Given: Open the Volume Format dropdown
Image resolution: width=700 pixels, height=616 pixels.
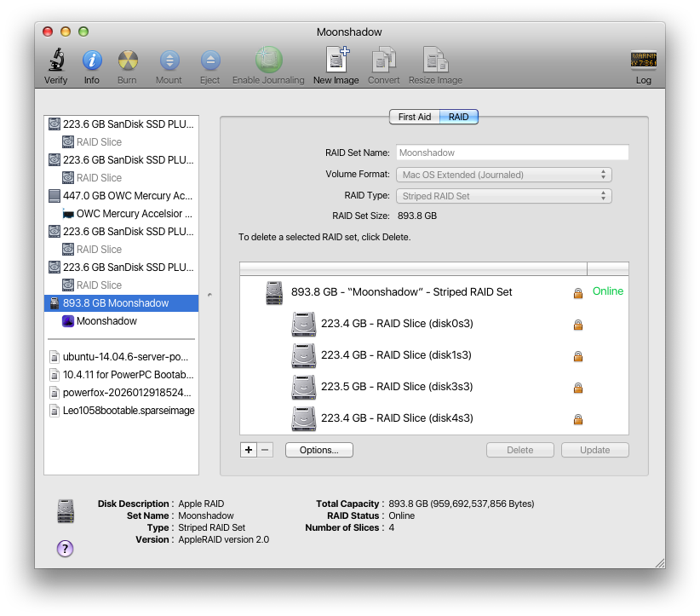Looking at the screenshot, I should pyautogui.click(x=504, y=175).
